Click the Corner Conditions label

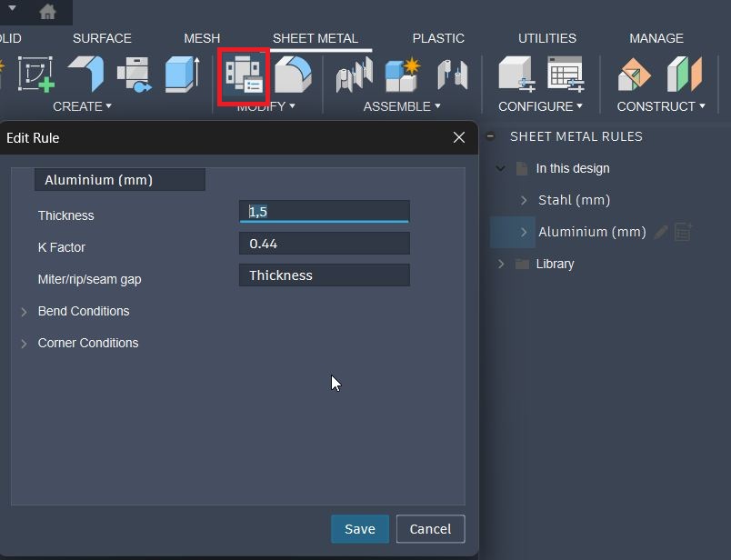pyautogui.click(x=88, y=343)
